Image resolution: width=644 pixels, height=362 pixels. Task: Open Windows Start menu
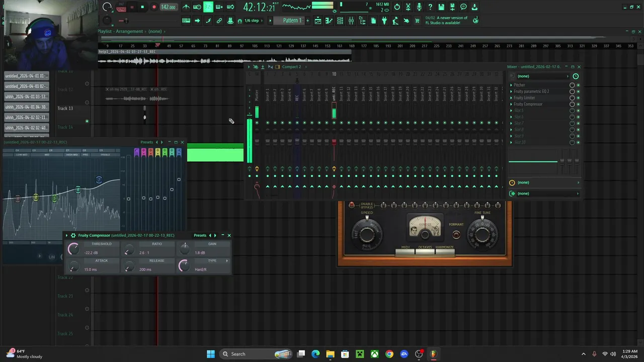coord(211,354)
